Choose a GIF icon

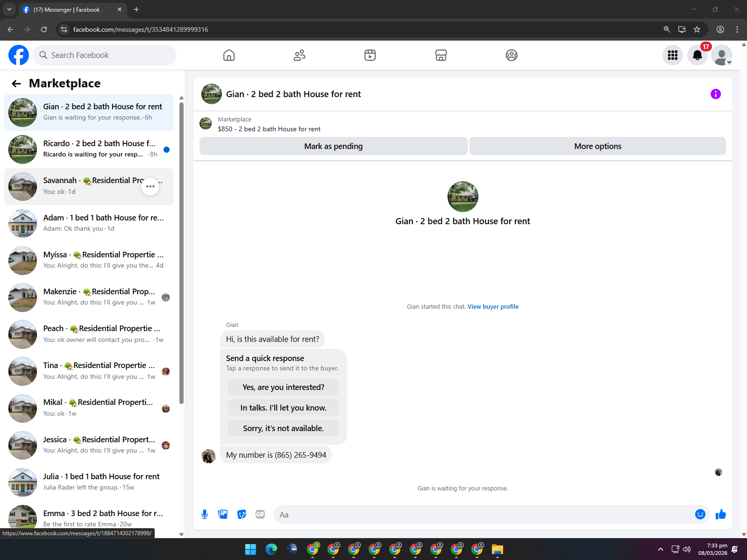260,514
